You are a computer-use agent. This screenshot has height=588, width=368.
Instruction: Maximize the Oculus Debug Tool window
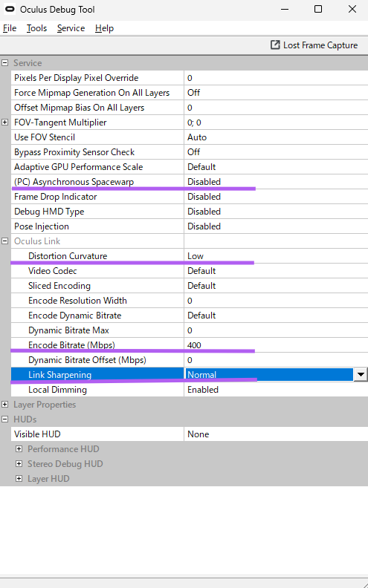[x=318, y=9]
